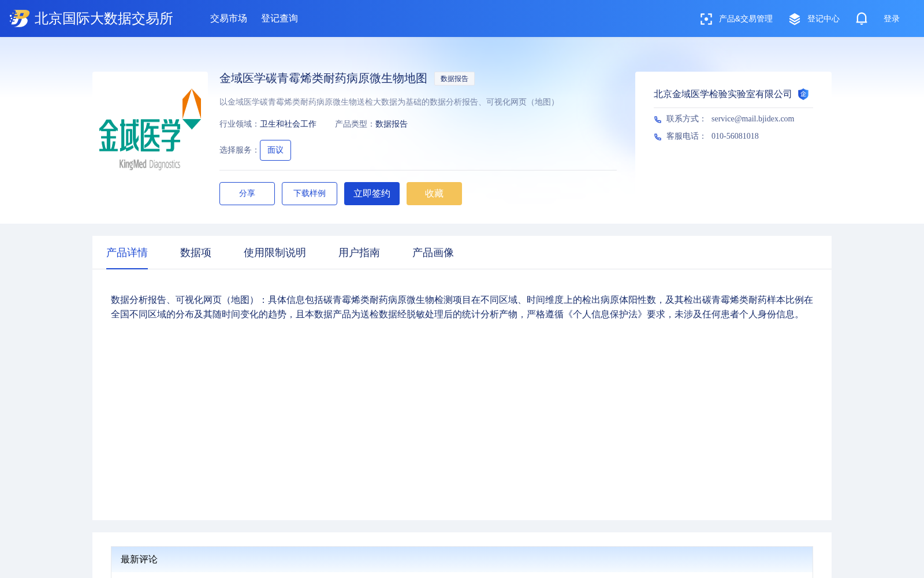Click the product detail description paragraph

point(462,307)
